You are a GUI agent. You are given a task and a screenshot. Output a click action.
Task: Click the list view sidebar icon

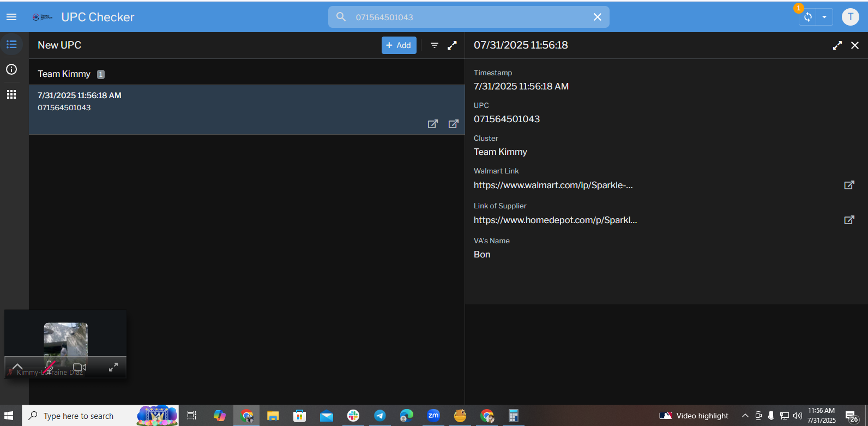[x=11, y=45]
